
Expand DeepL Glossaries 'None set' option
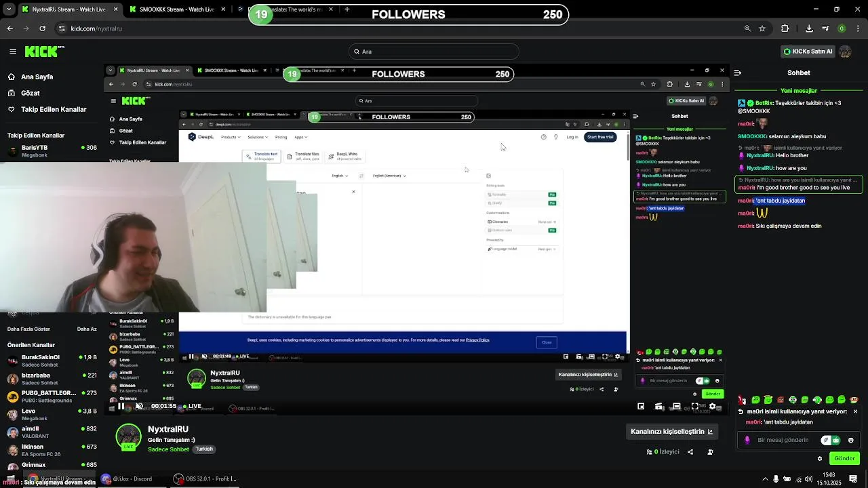click(547, 222)
